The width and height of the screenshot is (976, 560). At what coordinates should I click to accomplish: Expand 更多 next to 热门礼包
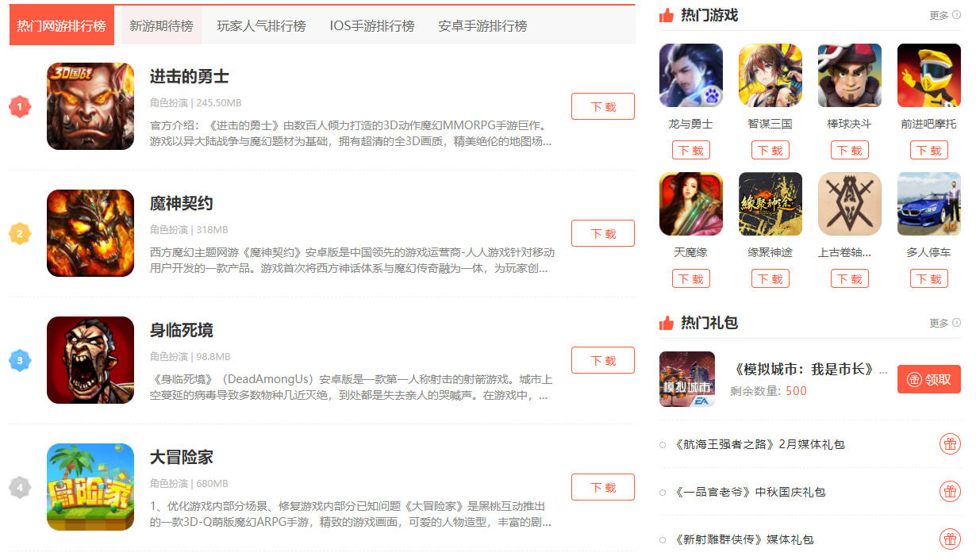pos(944,323)
